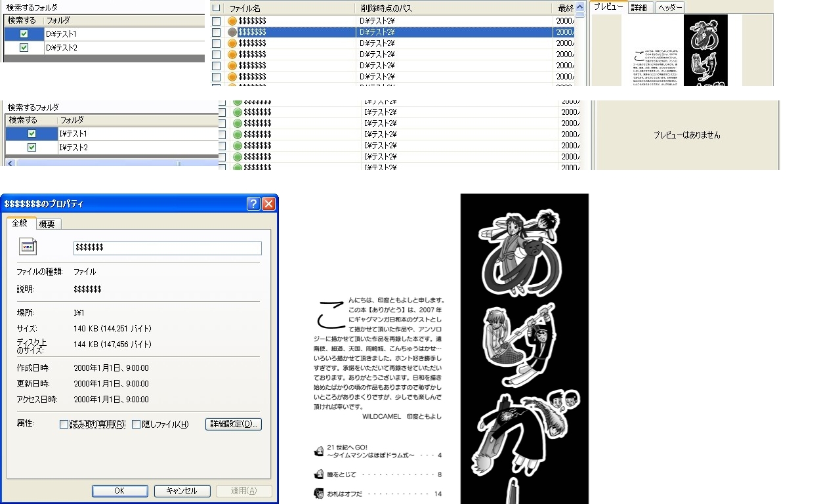Viewport: 840px width, 504px height.
Task: Click the キャンセル button
Action: (x=182, y=491)
